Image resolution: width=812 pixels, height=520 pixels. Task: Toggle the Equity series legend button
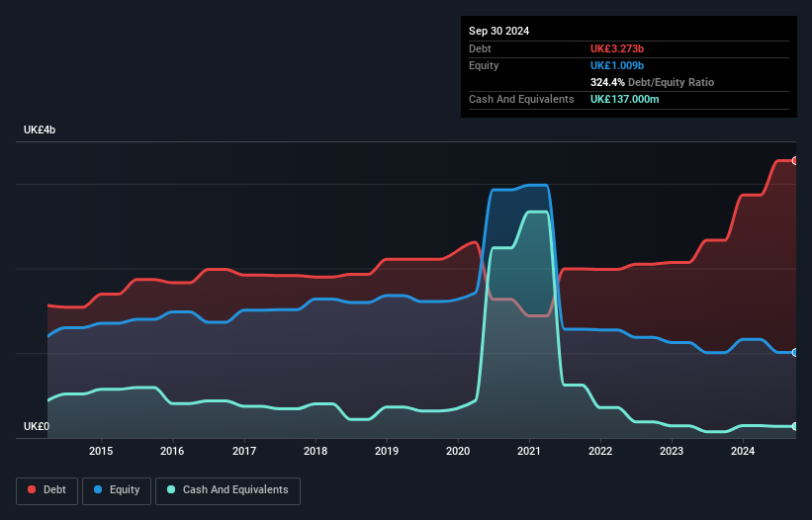click(x=117, y=490)
